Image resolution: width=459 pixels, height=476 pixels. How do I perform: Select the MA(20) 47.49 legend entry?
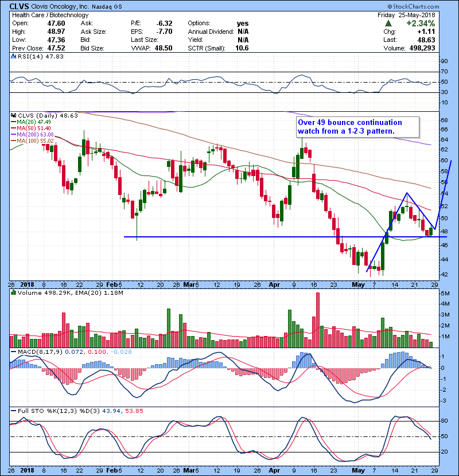(31, 122)
